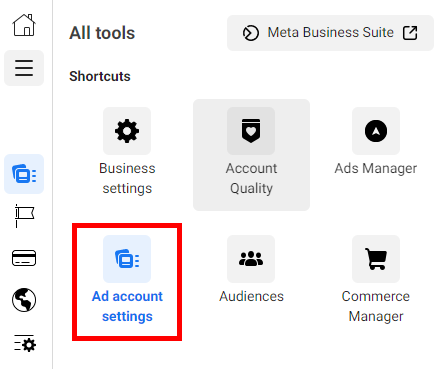Click the "Audiences" label text
Screen dimensions: 446x369
(x=251, y=296)
